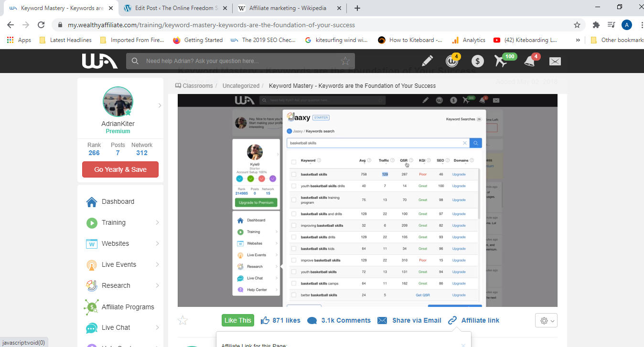Open the Apps bookmark shortcut
644x347 pixels.
[x=19, y=40]
